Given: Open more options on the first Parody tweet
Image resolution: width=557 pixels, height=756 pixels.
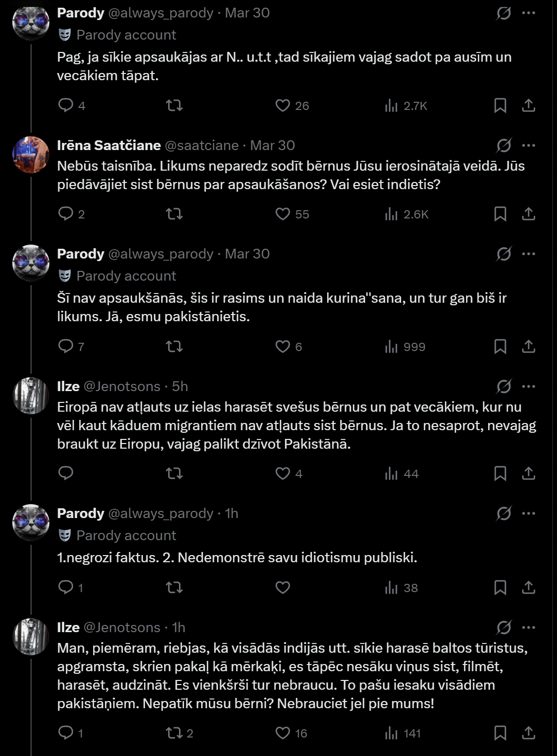Looking at the screenshot, I should [529, 13].
